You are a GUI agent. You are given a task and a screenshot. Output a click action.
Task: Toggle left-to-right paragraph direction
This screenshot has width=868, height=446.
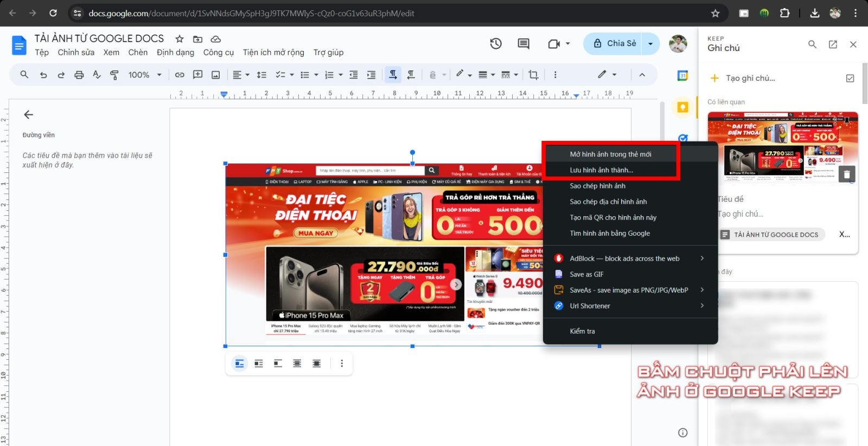coord(393,75)
